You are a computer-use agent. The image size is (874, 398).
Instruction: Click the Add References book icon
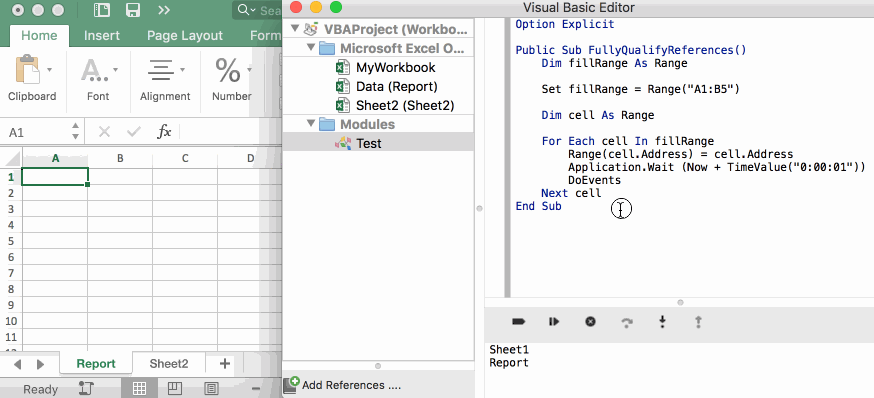291,384
